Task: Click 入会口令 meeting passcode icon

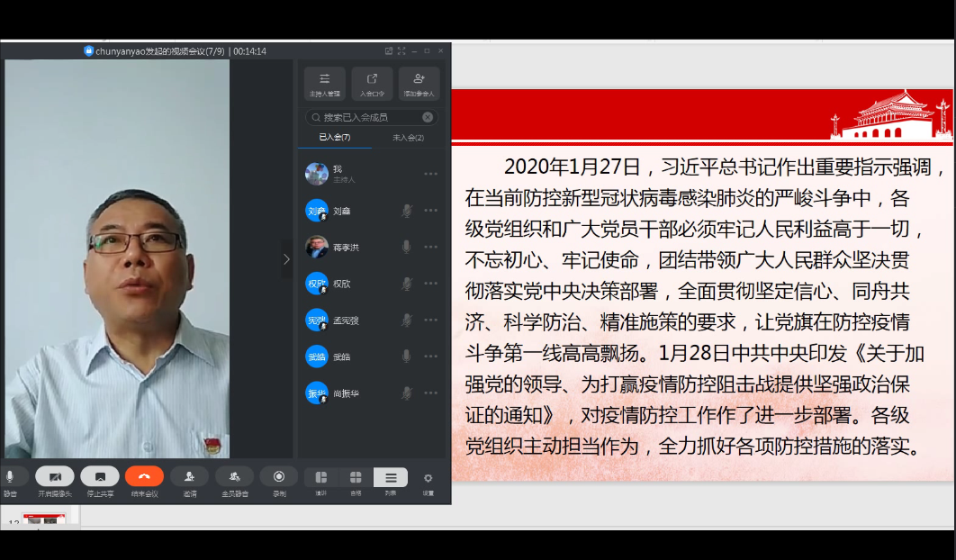Action: (372, 82)
